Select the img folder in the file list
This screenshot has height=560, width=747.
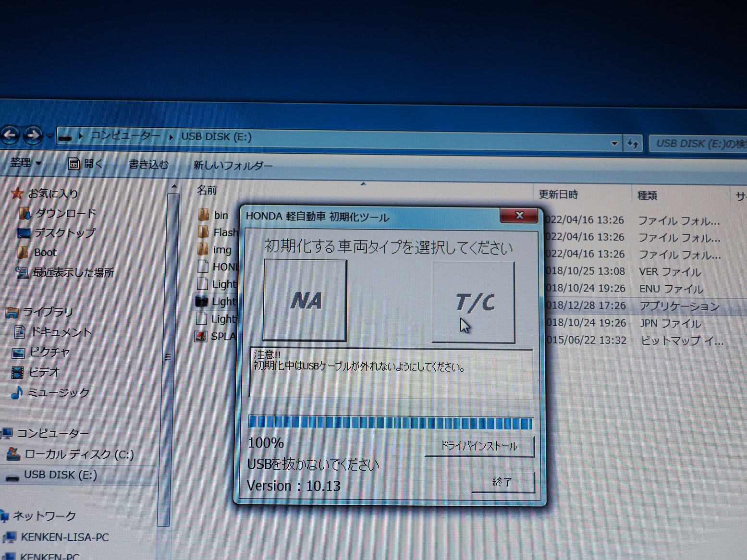pyautogui.click(x=222, y=250)
